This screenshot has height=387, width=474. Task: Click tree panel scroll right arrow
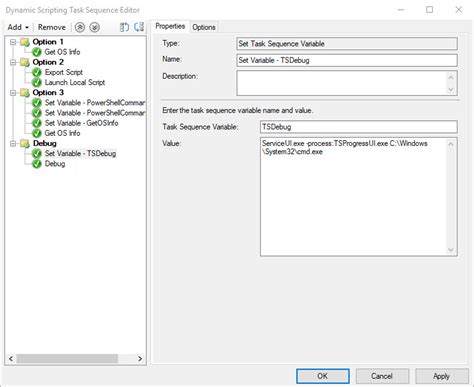[x=140, y=359]
